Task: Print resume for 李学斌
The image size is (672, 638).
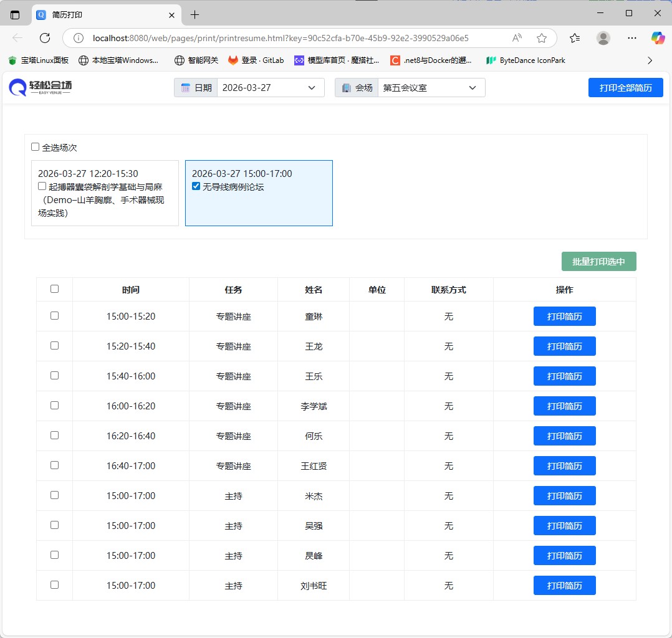Action: pyautogui.click(x=564, y=406)
